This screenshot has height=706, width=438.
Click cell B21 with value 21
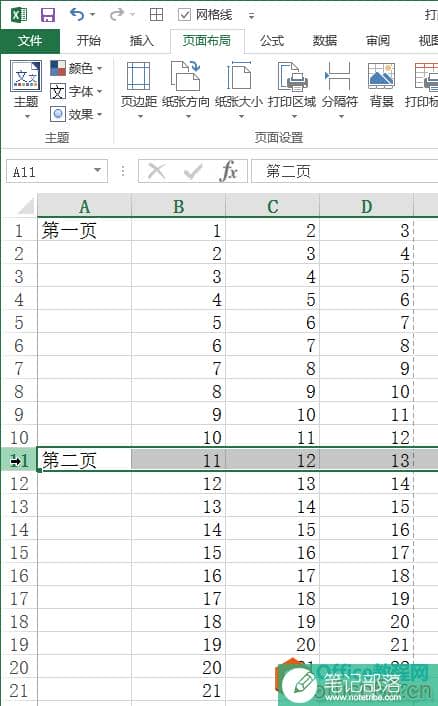[179, 690]
